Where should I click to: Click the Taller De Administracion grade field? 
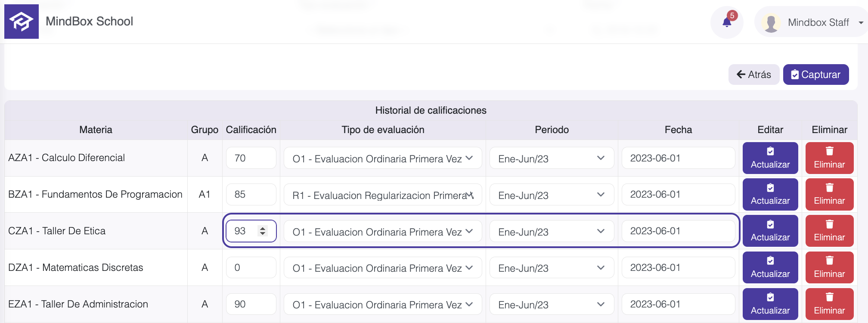click(x=251, y=304)
